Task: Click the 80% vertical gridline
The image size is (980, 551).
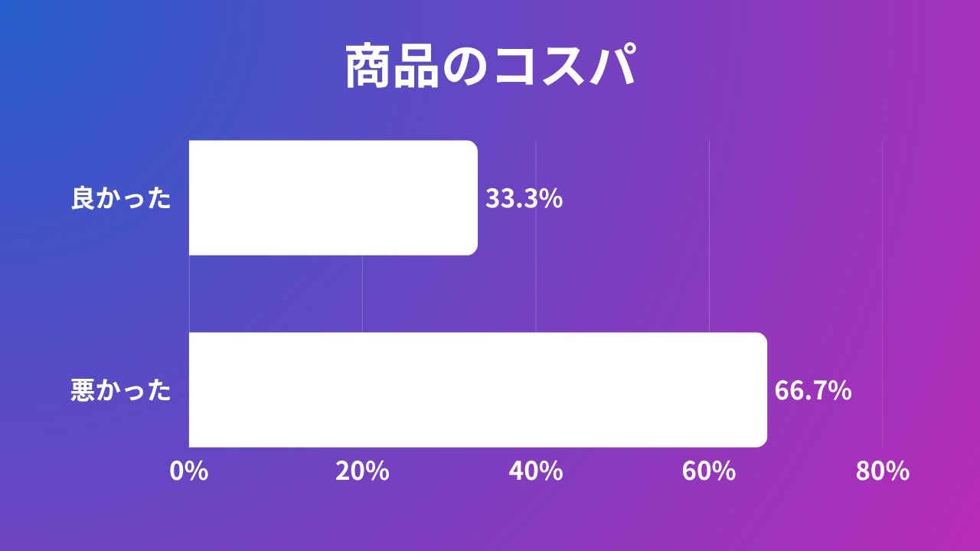Action: click(x=883, y=294)
